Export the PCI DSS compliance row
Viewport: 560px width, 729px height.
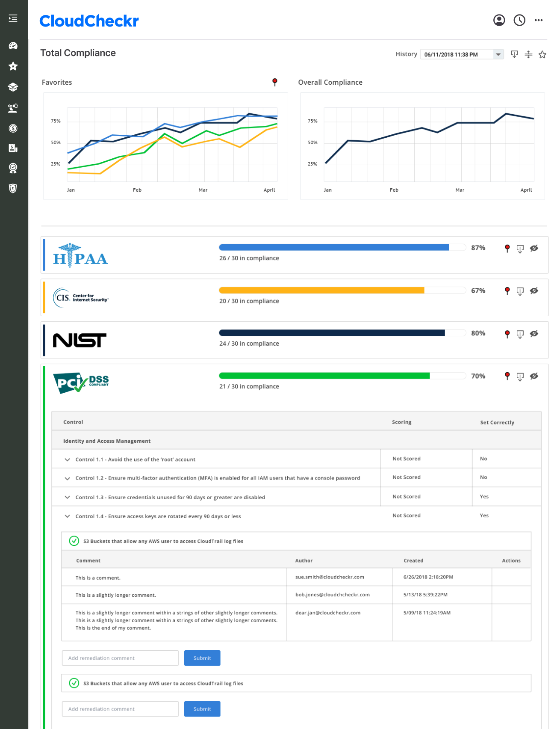(520, 376)
